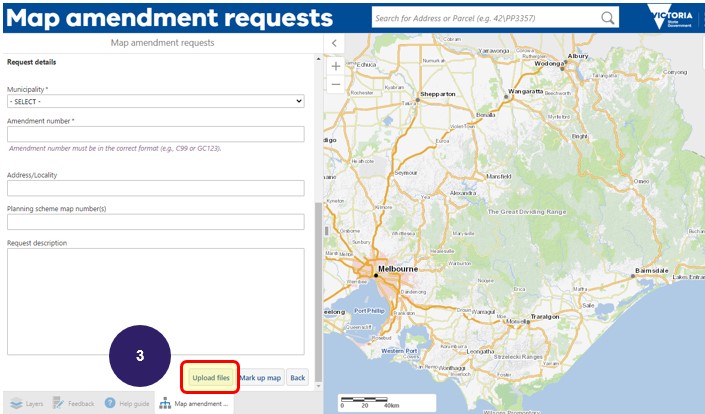Viewport: 705px width, 414px height.
Task: Click the Victoria State Government logo
Action: [670, 18]
